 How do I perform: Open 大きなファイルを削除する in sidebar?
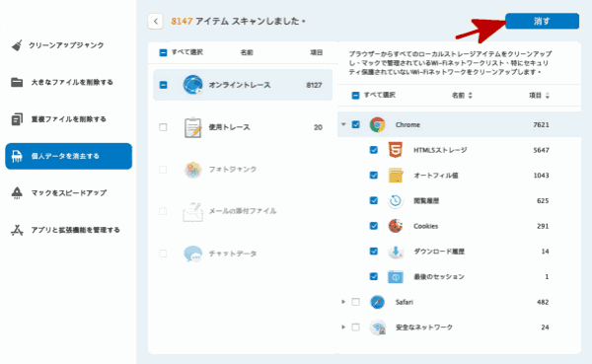coord(72,82)
